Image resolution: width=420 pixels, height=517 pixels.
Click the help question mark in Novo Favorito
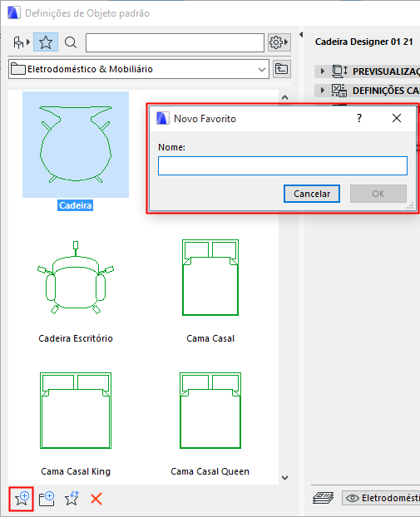click(x=359, y=118)
